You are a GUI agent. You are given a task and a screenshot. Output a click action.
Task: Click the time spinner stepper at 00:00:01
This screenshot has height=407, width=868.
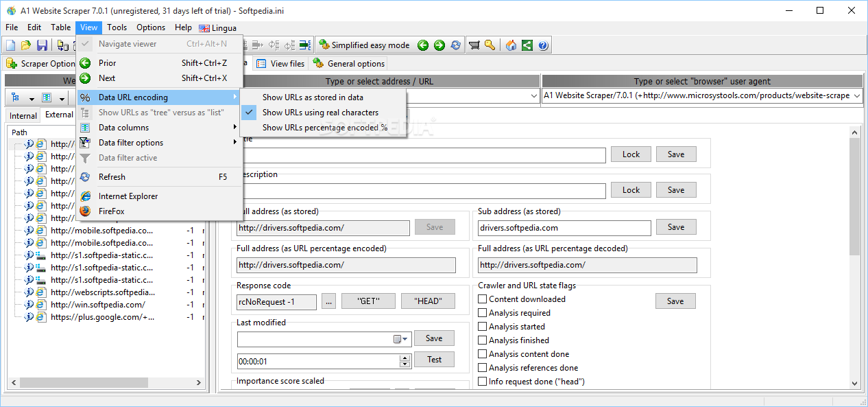[x=405, y=361]
